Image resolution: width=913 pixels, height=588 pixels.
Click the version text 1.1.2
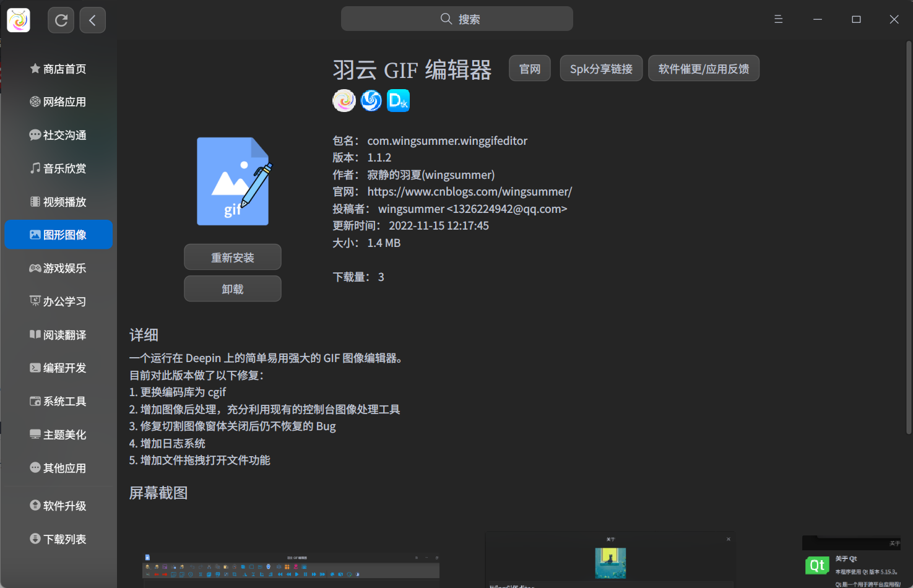click(379, 158)
